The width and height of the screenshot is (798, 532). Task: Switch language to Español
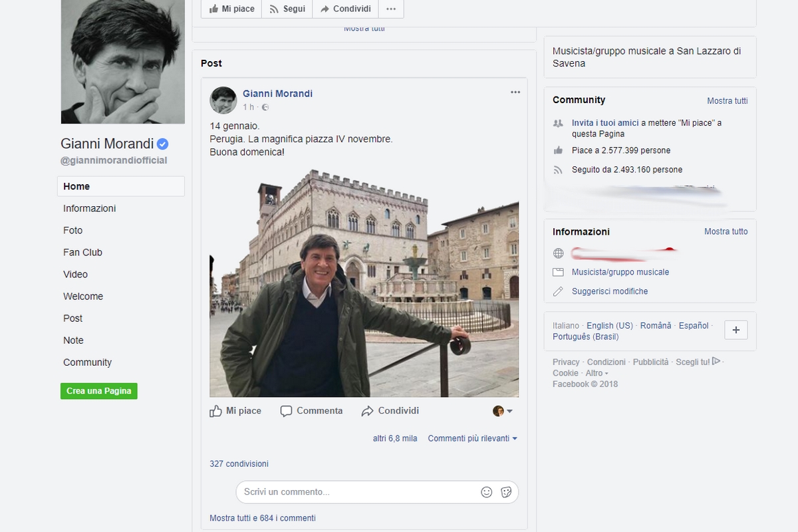pyautogui.click(x=694, y=326)
